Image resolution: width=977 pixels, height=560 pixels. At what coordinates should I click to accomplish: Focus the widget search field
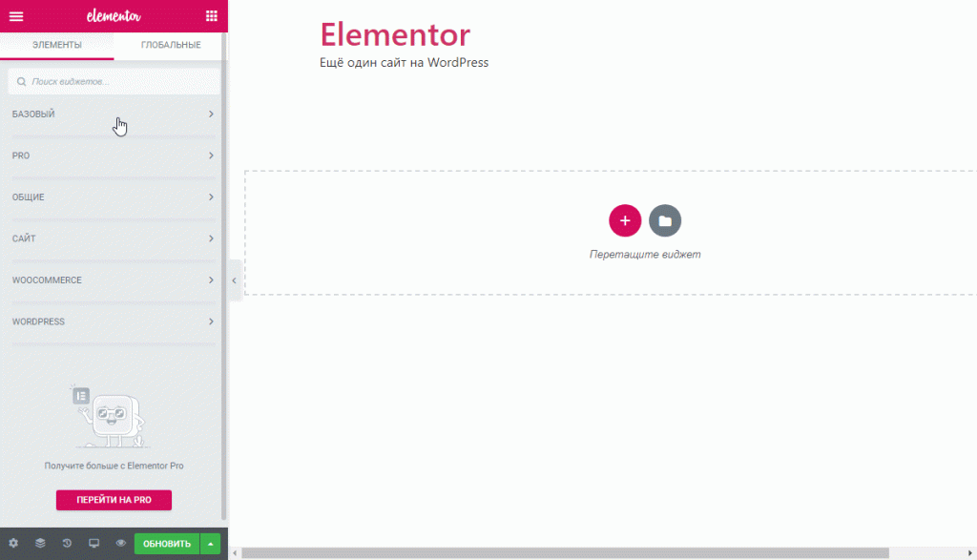point(114,82)
